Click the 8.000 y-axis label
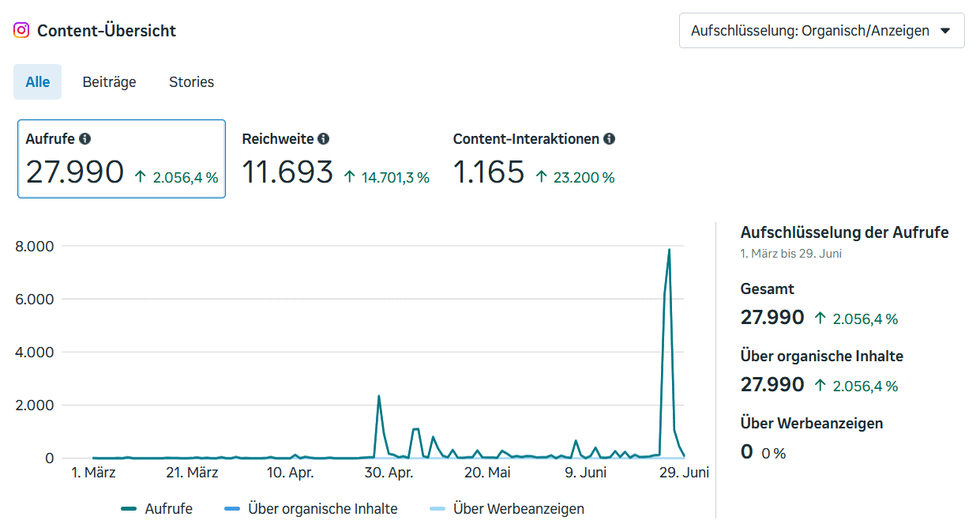Viewport: 980px width, 528px height. tap(35, 246)
